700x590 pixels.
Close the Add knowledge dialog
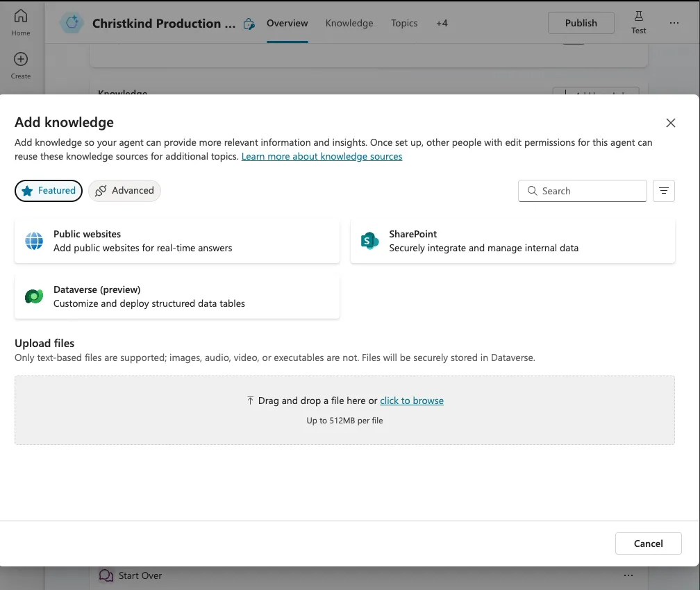point(670,123)
